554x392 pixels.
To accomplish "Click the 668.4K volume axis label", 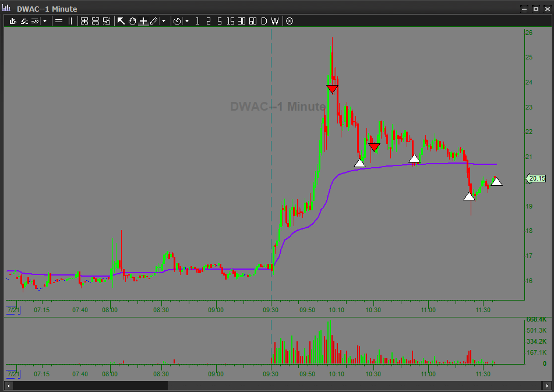I will coord(537,320).
